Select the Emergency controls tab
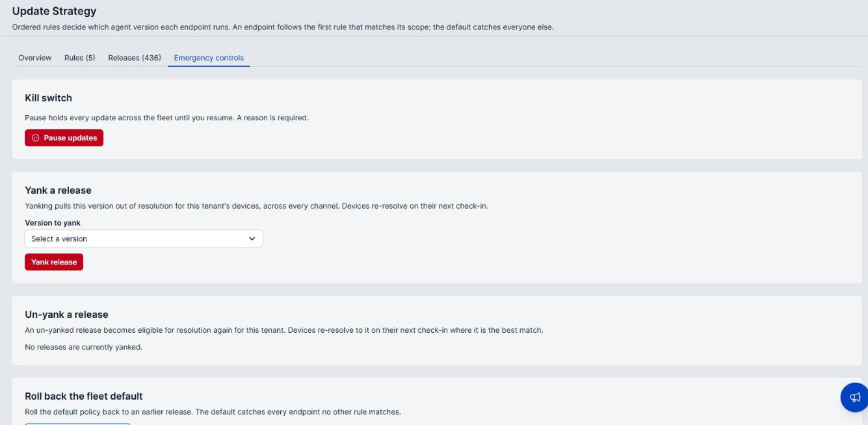Image resolution: width=868 pixels, height=425 pixels. [209, 58]
